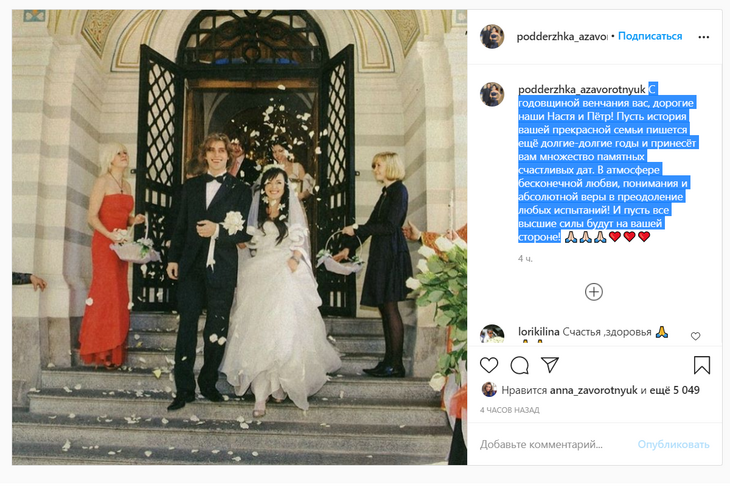Open anna_zavorotnyuk profile from likes line
This screenshot has height=487, width=730.
(593, 390)
